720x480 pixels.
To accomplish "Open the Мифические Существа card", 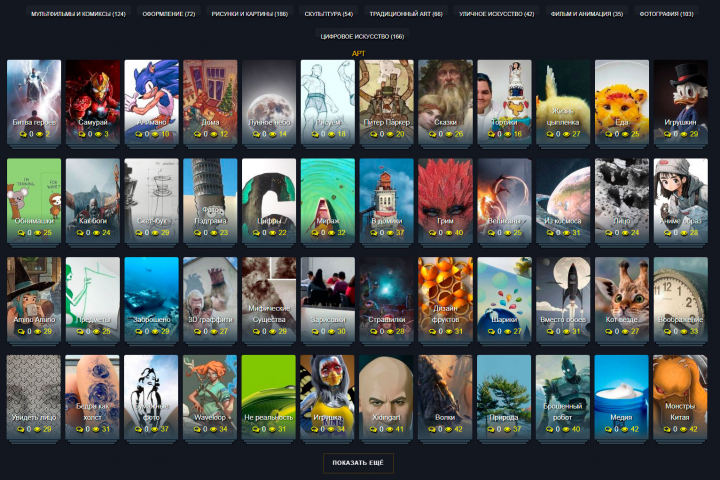I will [269, 299].
